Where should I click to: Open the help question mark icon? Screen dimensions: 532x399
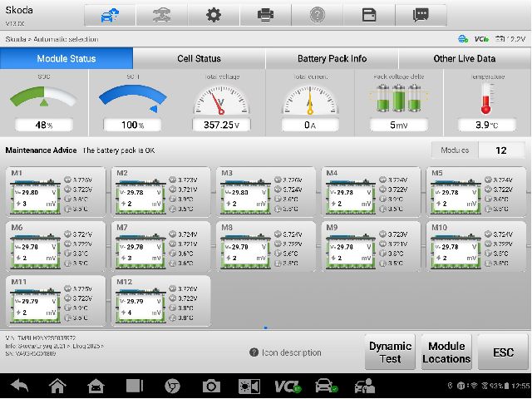(318, 15)
